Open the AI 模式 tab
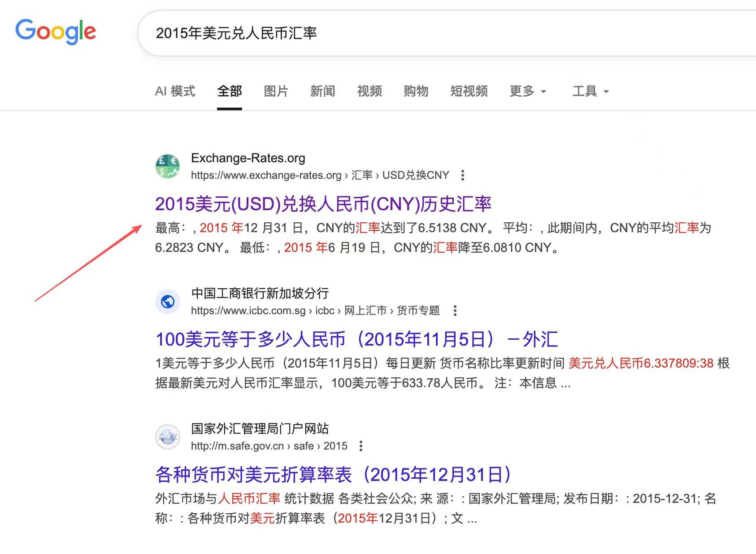 [175, 91]
